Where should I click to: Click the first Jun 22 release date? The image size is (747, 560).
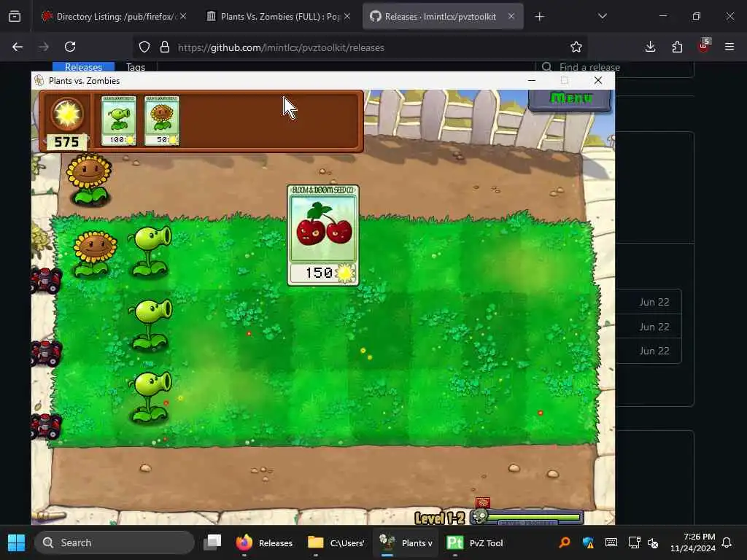click(x=654, y=302)
